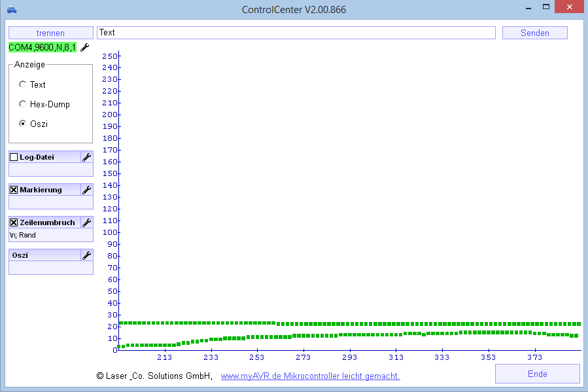Open the www.myAVR.de link
This screenshot has width=588, height=392.
pyautogui.click(x=310, y=376)
